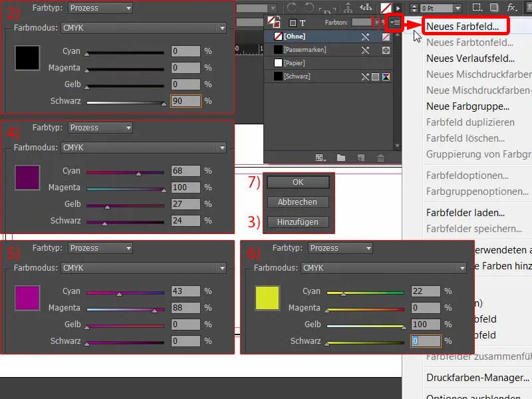
Task: Choose Druckfarben-Manager... from the menu
Action: (x=477, y=378)
